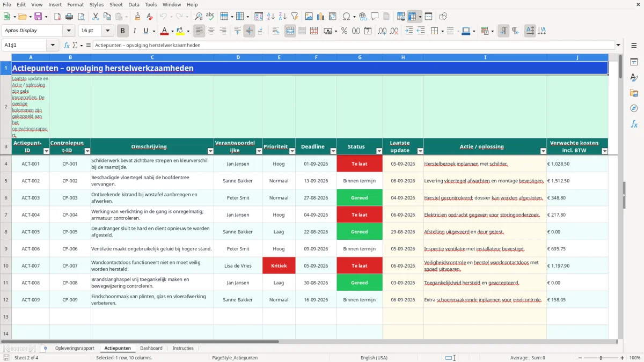The height and width of the screenshot is (362, 644).
Task: Open Find & Replace
Action: 199,17
